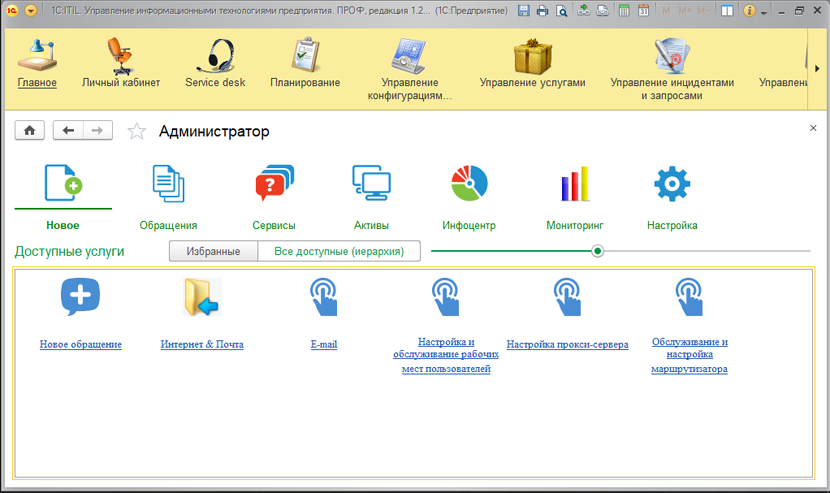Click the print icon in title bar
Viewport: 830px width, 493px height.
tap(542, 11)
